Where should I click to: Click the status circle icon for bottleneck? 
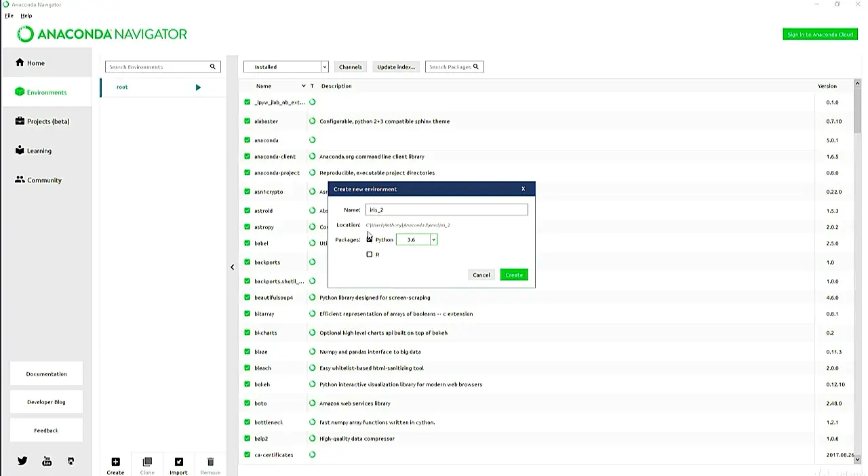pyautogui.click(x=313, y=422)
